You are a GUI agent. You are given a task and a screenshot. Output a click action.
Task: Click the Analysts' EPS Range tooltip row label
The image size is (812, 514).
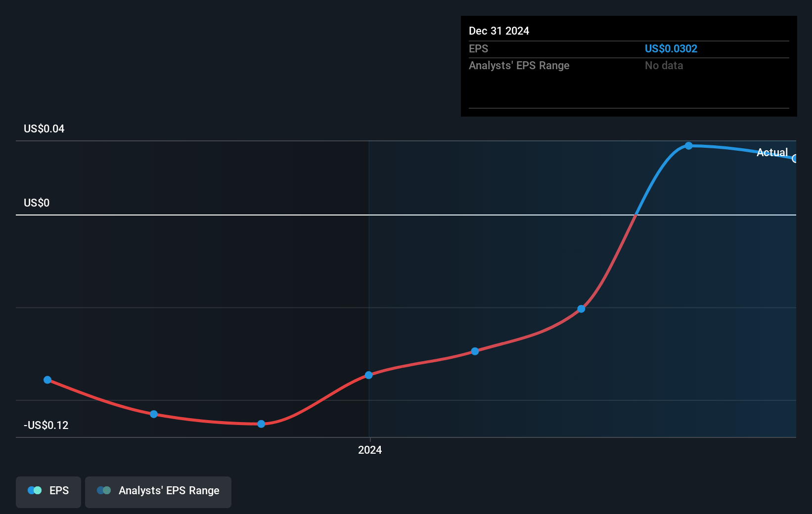pyautogui.click(x=519, y=65)
